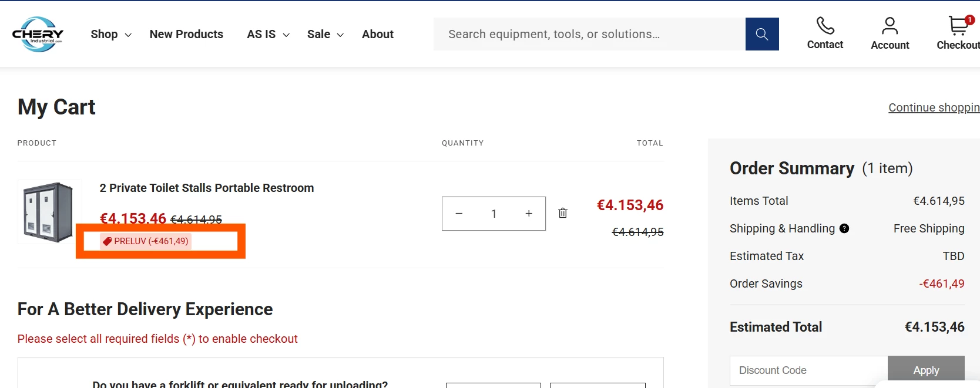Decrease quantity with the minus stepper
Viewport: 980px width, 388px height.
458,214
